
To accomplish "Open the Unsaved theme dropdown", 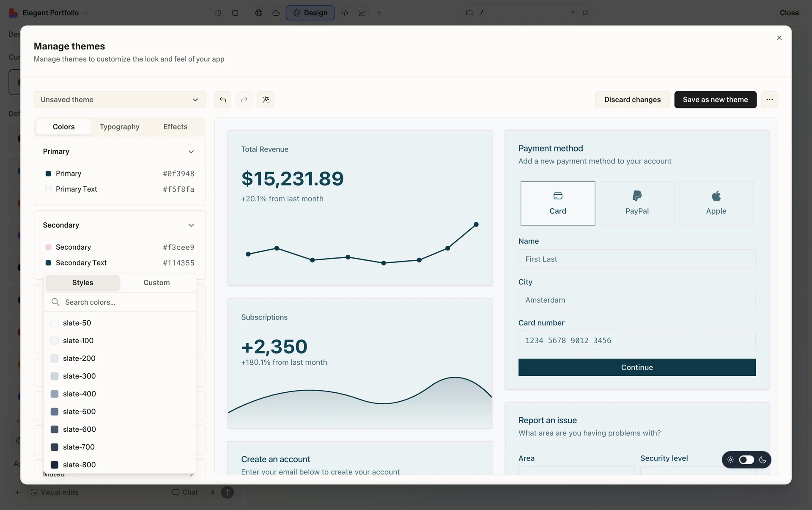I will (x=119, y=99).
